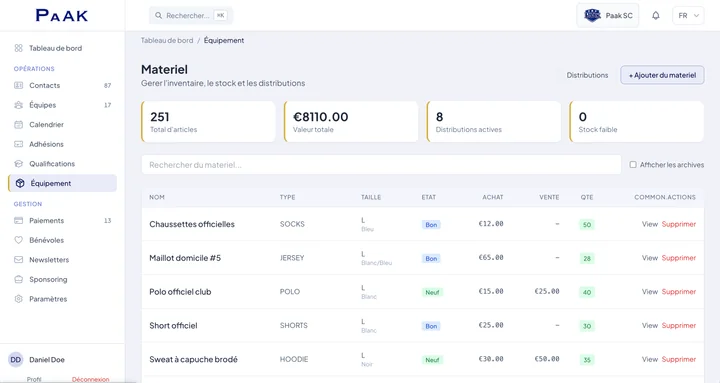Image resolution: width=720 pixels, height=383 pixels.
Task: Focus the top Rechercher search field
Action: (x=191, y=16)
